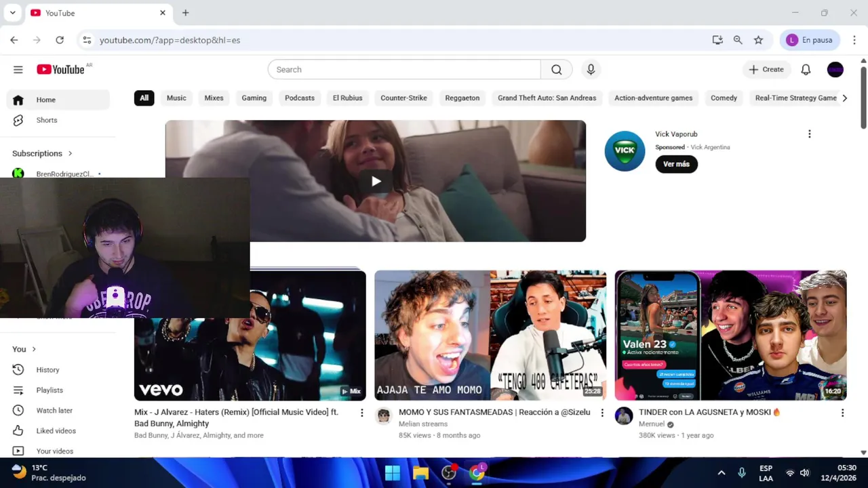
Task: Select Action-adventure games chip
Action: tap(653, 98)
